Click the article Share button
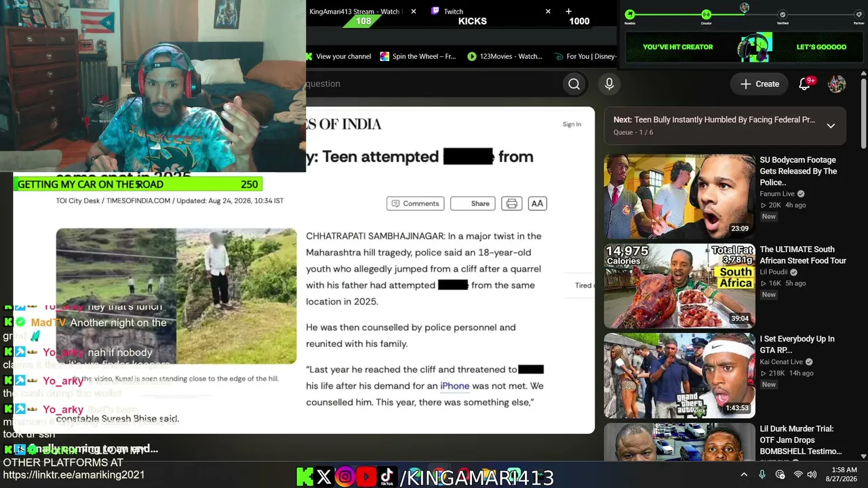 [473, 203]
